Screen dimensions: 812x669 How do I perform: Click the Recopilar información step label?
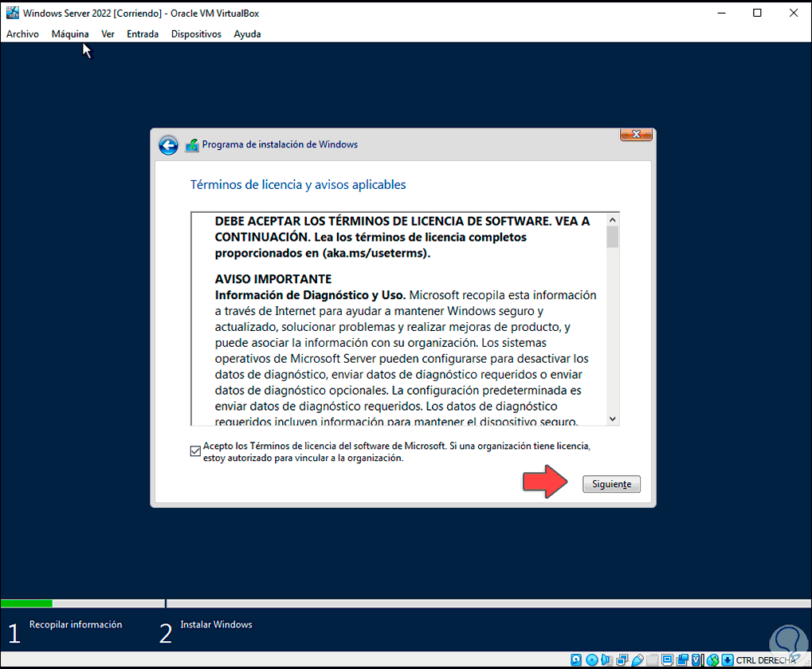click(x=76, y=625)
